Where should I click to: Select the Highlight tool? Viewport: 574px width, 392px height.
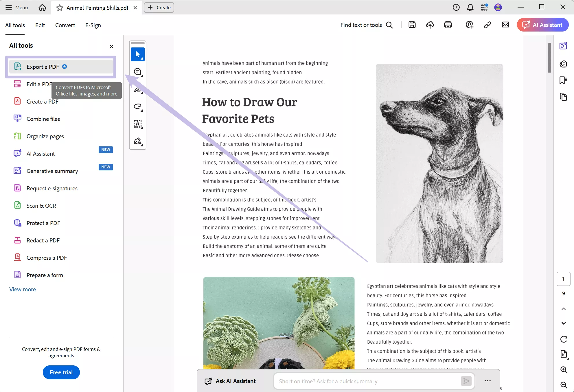tap(137, 90)
